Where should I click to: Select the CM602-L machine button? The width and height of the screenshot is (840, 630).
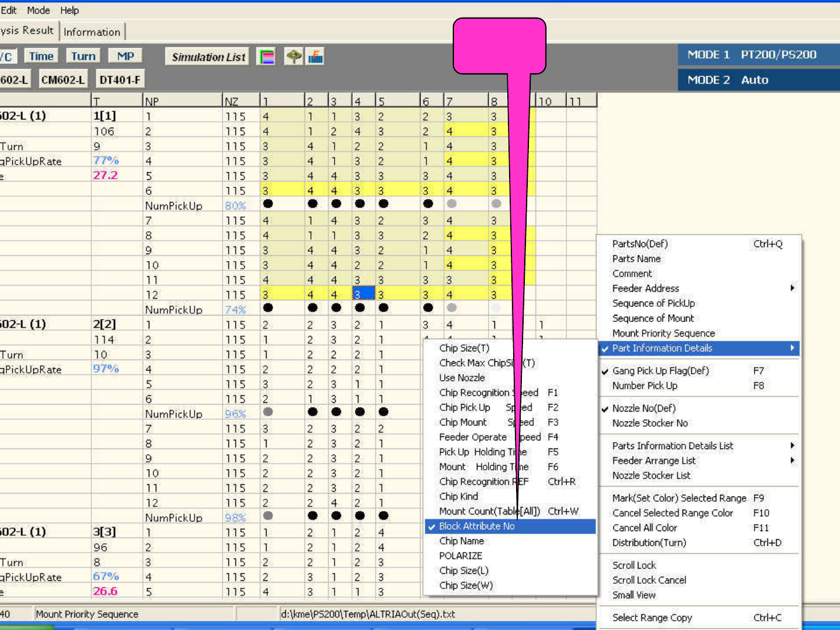(x=63, y=80)
